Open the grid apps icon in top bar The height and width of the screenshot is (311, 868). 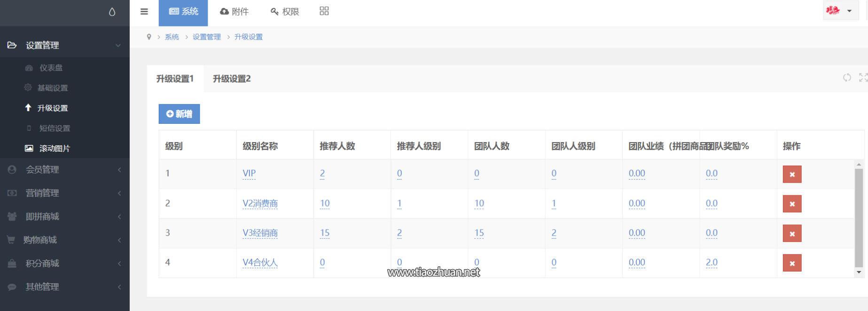click(x=324, y=11)
